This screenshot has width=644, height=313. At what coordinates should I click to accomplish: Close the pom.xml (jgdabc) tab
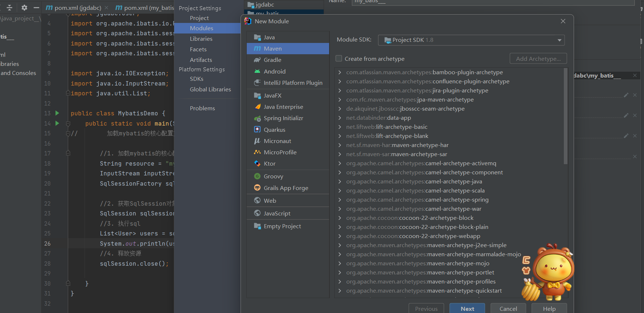[106, 8]
